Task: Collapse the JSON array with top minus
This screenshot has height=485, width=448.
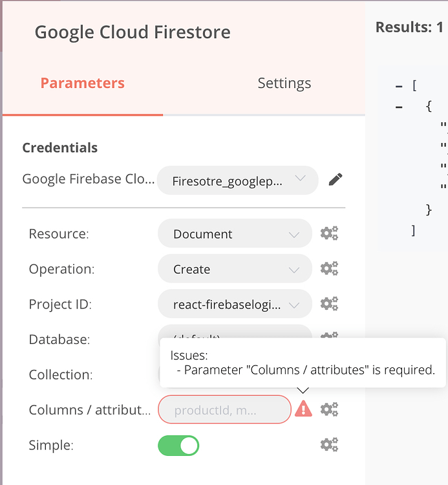Action: pyautogui.click(x=399, y=86)
